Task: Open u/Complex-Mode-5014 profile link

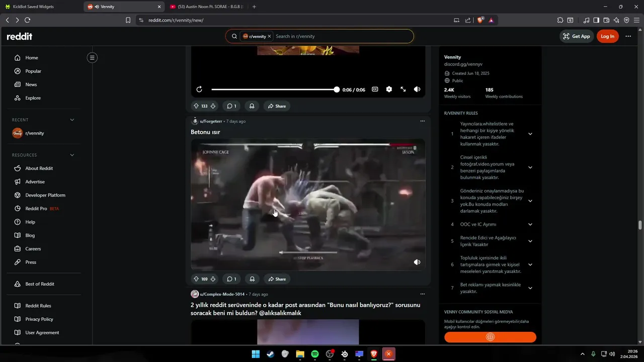Action: click(222, 294)
